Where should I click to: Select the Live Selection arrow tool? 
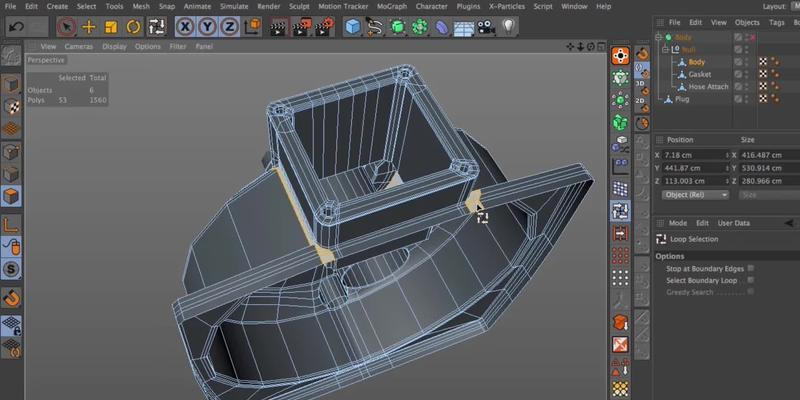coord(66,27)
